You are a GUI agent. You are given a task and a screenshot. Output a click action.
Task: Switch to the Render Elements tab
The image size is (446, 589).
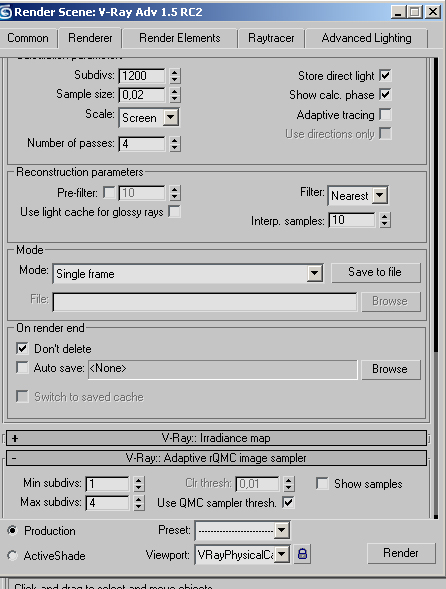click(x=180, y=38)
